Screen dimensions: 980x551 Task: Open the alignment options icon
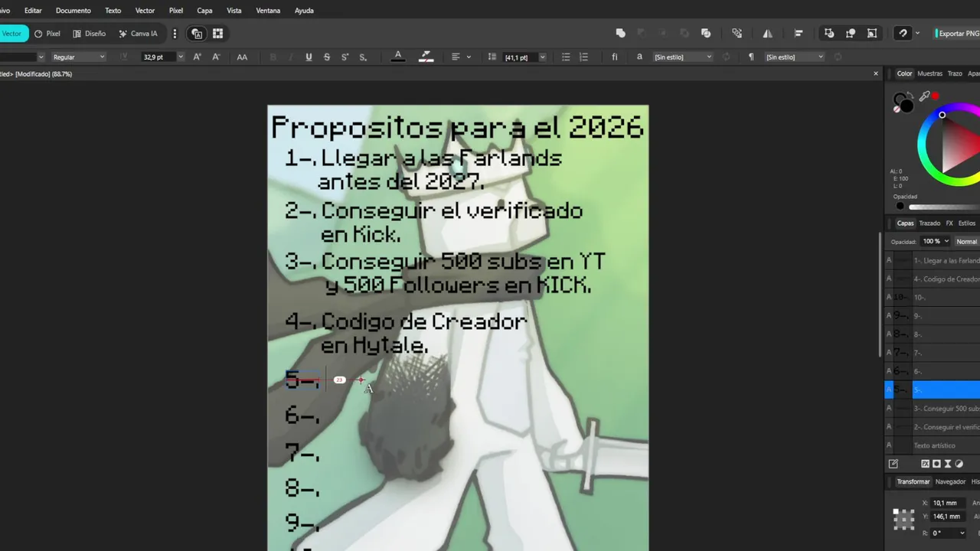(799, 34)
